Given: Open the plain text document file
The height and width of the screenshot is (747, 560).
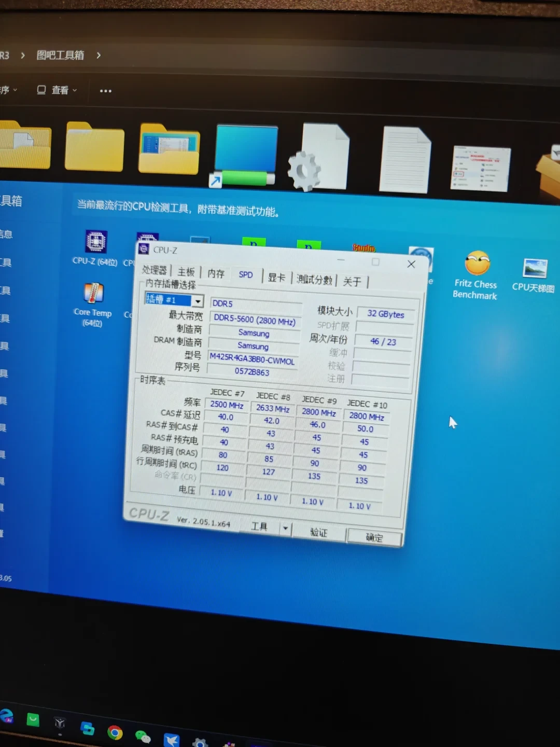Looking at the screenshot, I should click(405, 160).
